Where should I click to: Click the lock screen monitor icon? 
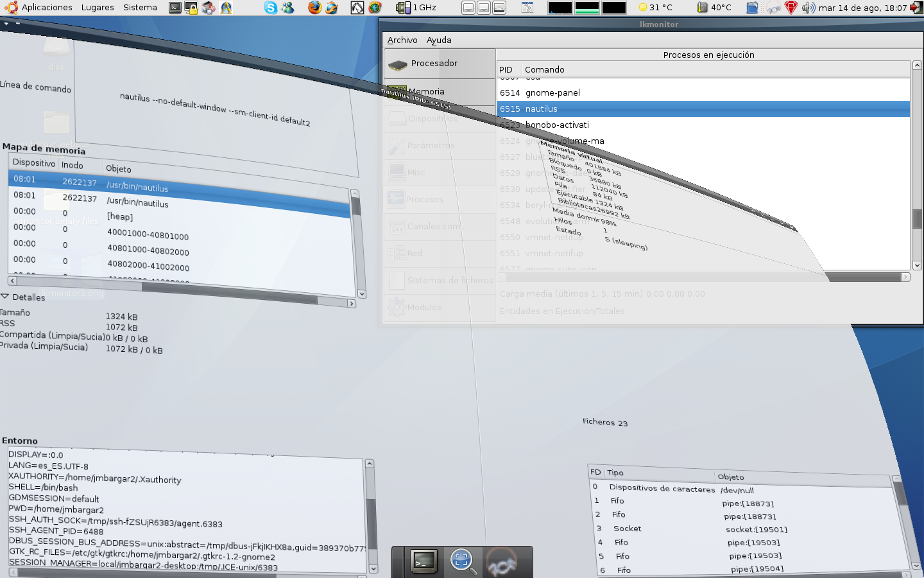point(191,8)
